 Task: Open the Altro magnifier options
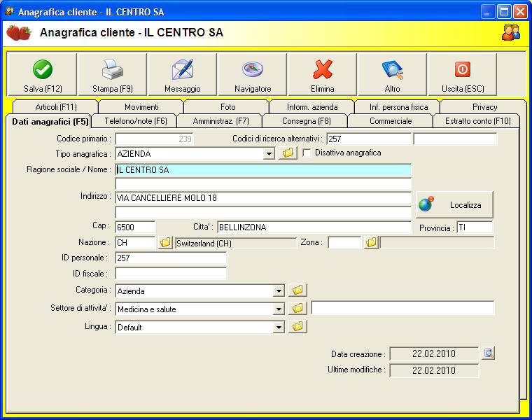point(392,75)
